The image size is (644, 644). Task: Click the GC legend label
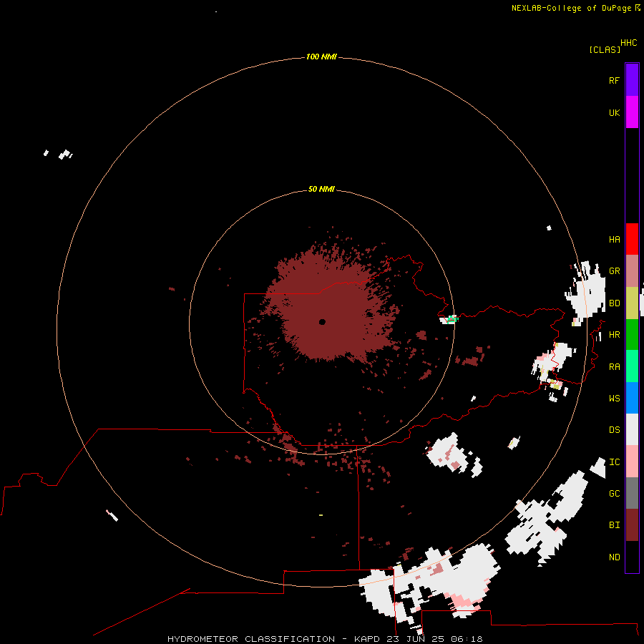[614, 493]
